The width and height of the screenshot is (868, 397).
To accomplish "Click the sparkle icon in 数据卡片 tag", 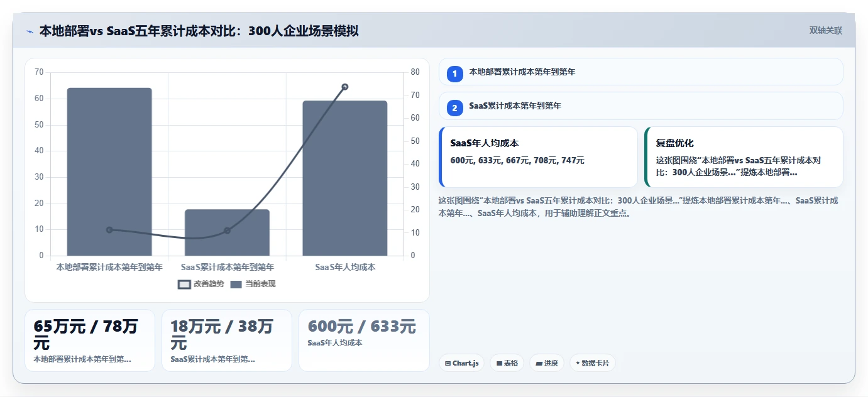I will point(578,362).
